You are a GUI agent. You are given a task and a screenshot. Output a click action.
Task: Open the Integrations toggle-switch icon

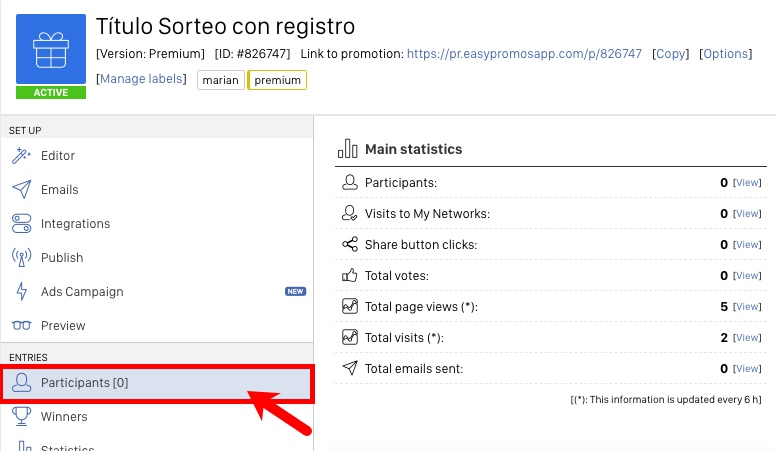coord(21,223)
